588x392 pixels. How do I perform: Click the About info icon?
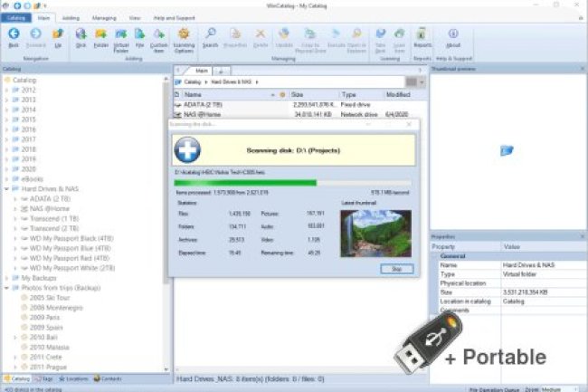point(453,35)
